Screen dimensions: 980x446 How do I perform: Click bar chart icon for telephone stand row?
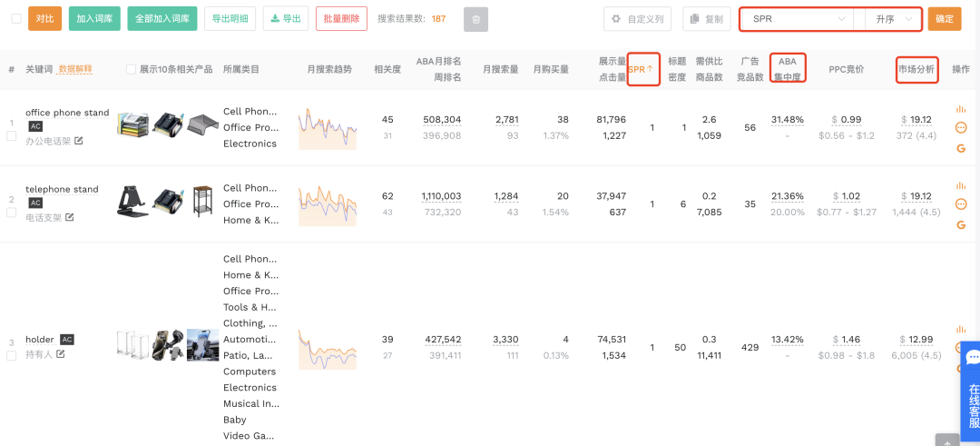(961, 185)
